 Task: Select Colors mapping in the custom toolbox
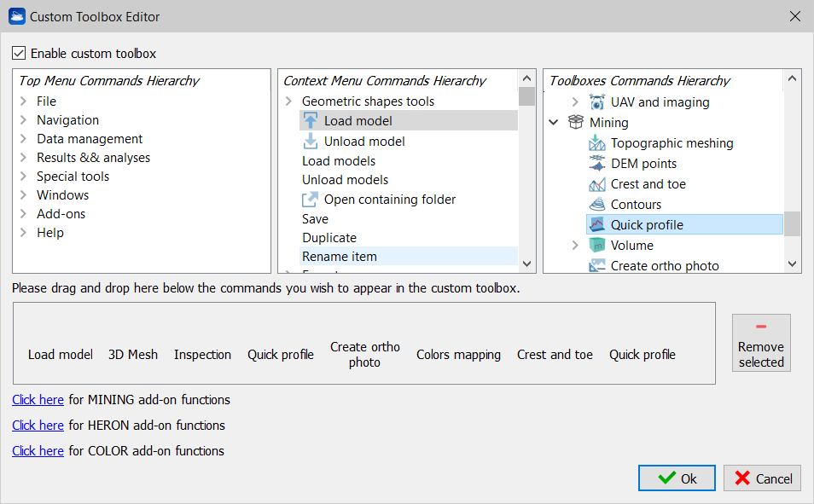coord(458,355)
